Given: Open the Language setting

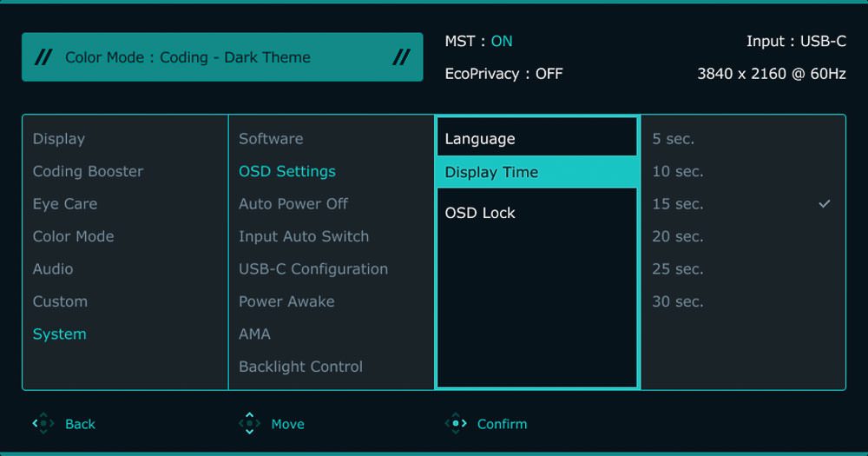Looking at the screenshot, I should point(480,139).
